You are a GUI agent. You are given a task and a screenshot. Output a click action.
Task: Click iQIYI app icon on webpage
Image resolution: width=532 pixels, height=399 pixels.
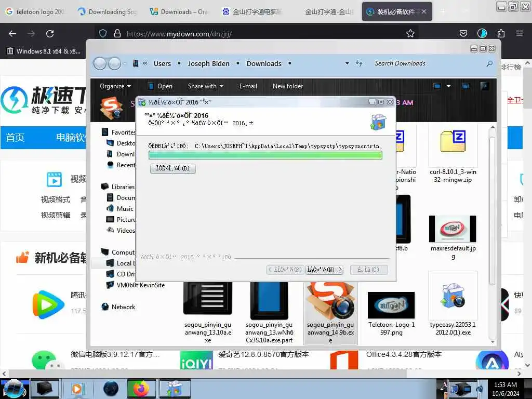click(196, 360)
